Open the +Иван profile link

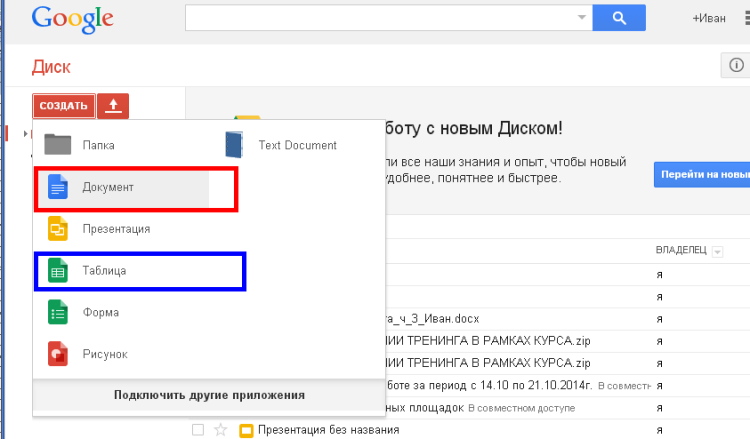point(709,18)
